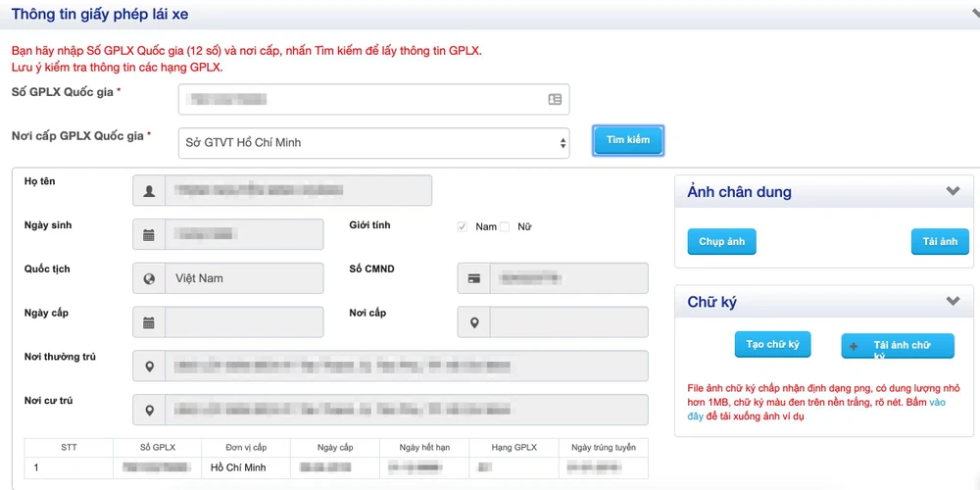
Task: Collapse the Ảnh chân dung panel
Action: [953, 192]
